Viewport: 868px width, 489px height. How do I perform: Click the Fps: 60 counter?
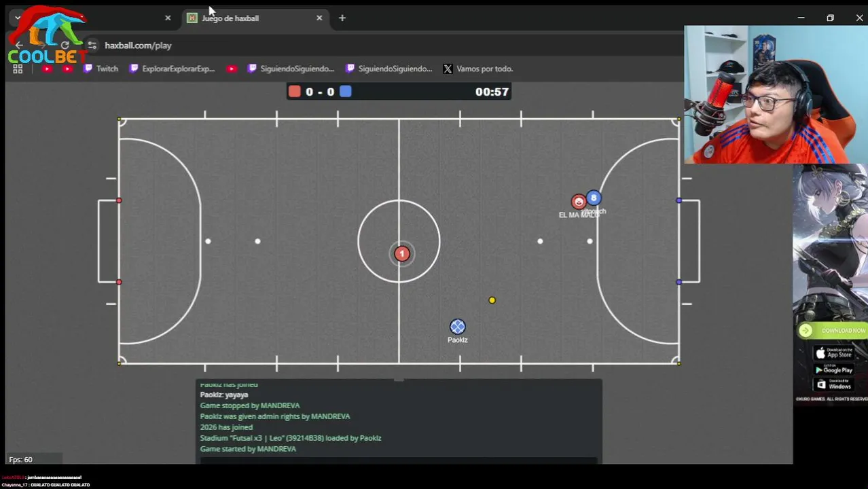[20, 460]
